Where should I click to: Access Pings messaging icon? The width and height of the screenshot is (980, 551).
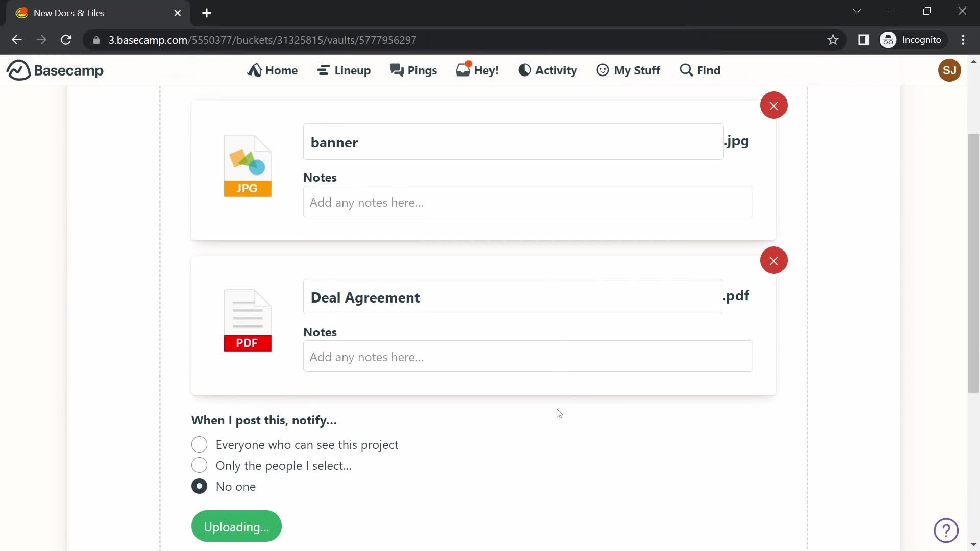pos(412,70)
